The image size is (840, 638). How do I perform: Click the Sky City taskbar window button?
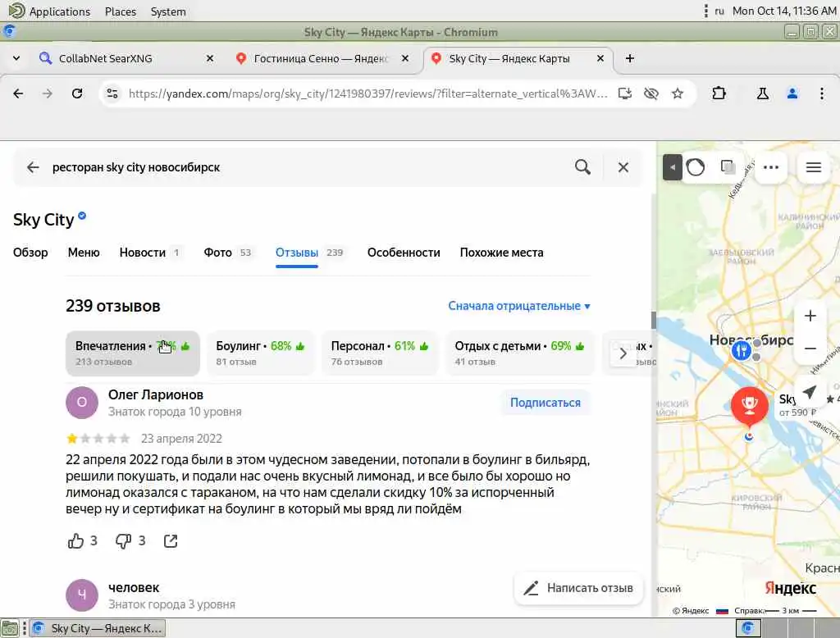point(98,628)
